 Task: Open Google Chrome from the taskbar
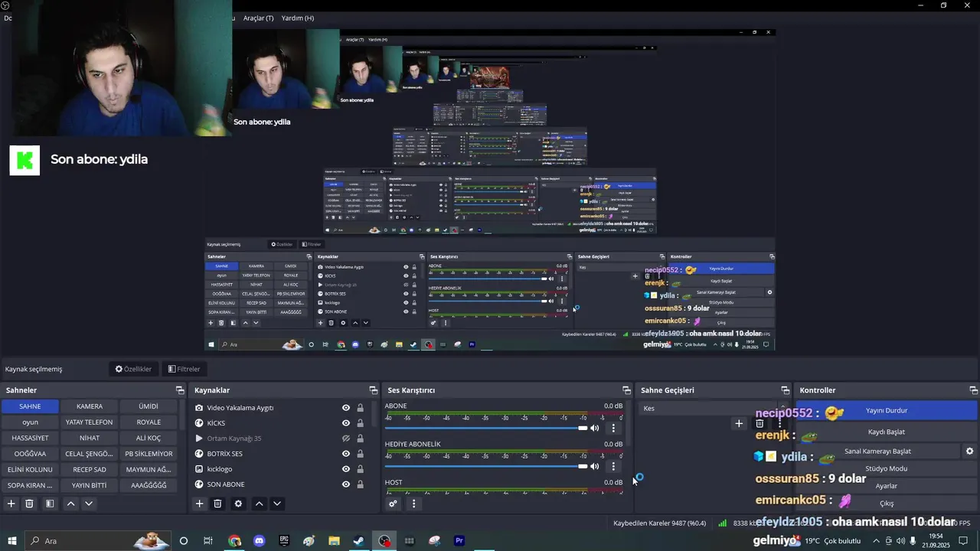(234, 541)
